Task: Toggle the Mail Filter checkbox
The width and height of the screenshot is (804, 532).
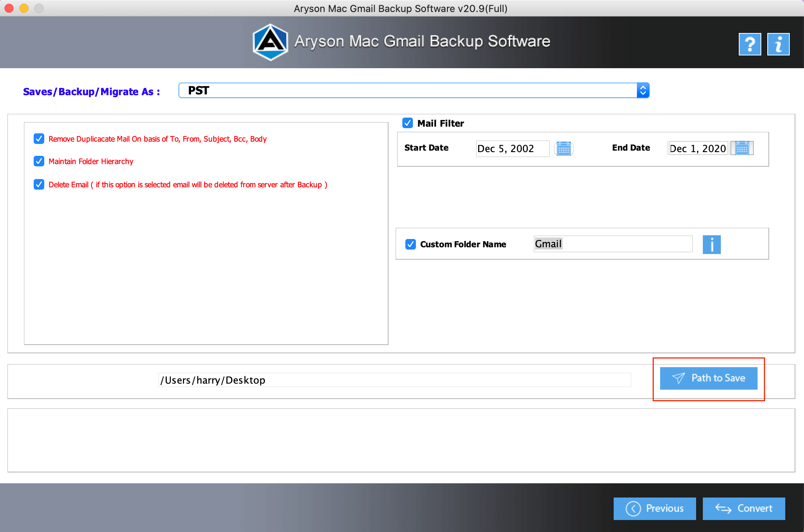Action: (x=408, y=123)
